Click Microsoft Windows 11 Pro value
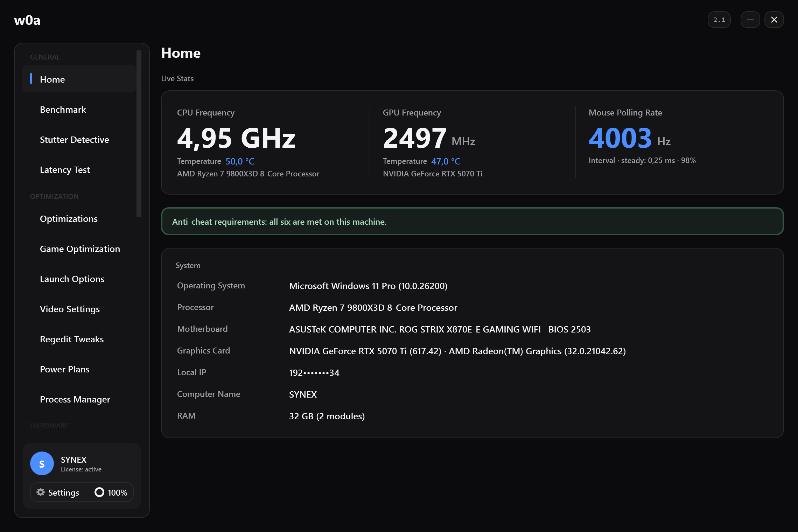Image resolution: width=798 pixels, height=532 pixels. [368, 286]
